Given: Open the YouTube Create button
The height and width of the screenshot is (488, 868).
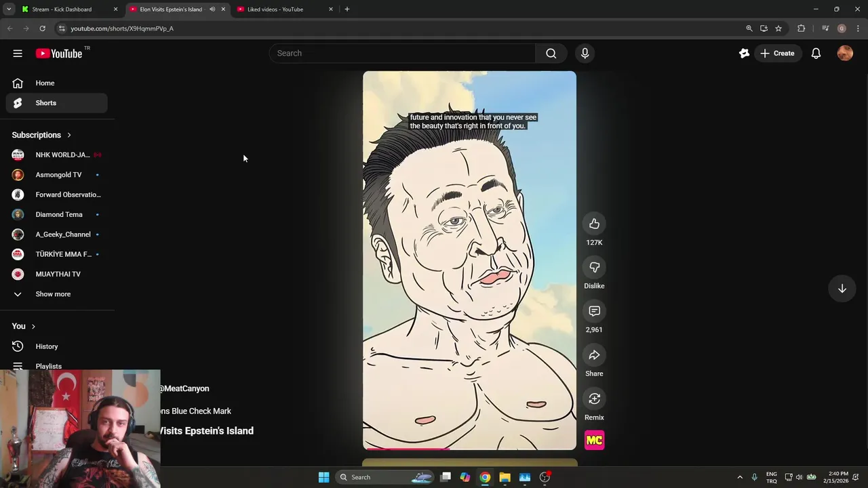Looking at the screenshot, I should [777, 54].
